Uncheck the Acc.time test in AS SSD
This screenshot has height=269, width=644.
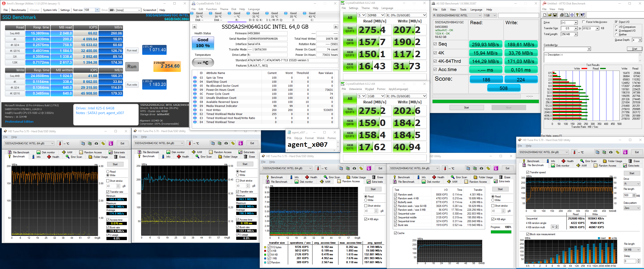click(435, 69)
